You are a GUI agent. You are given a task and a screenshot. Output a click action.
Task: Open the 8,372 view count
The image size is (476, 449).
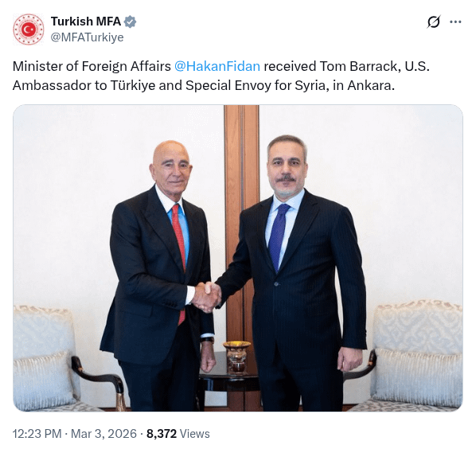point(162,434)
